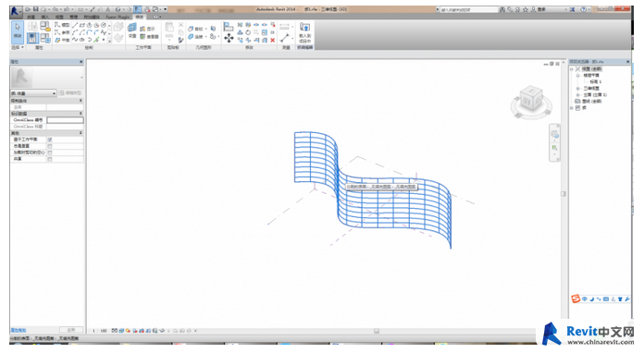The height and width of the screenshot is (353, 644).
Task: Click the Join geometry icon
Action: click(x=191, y=36)
